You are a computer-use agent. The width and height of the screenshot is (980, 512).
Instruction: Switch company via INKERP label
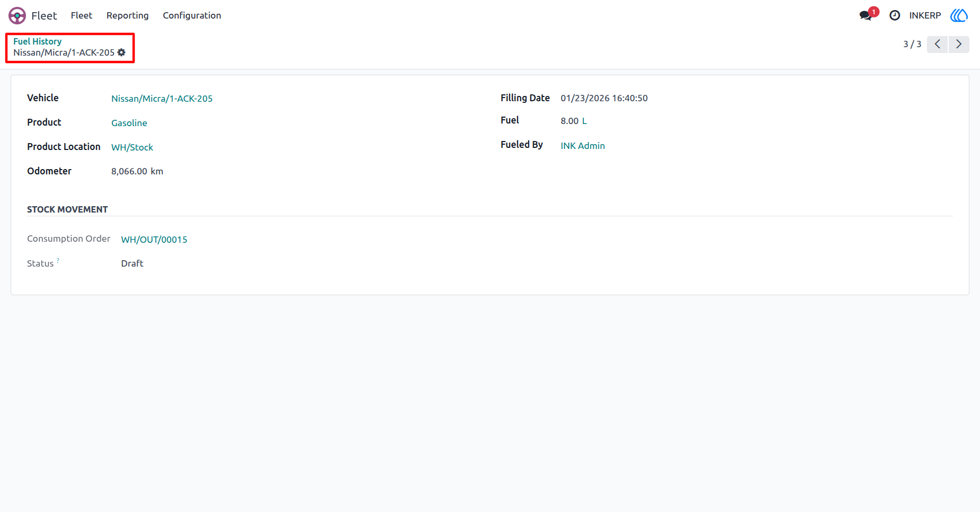click(x=925, y=15)
